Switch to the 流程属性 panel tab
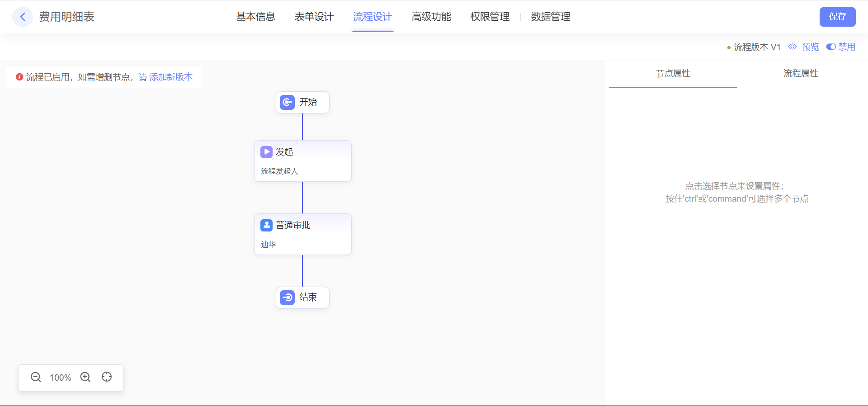Image resolution: width=868 pixels, height=406 pixels. 801,74
